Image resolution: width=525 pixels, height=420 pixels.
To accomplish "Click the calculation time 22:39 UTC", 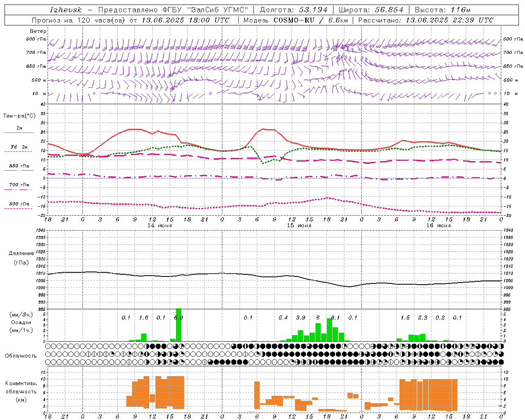I will coord(473,20).
